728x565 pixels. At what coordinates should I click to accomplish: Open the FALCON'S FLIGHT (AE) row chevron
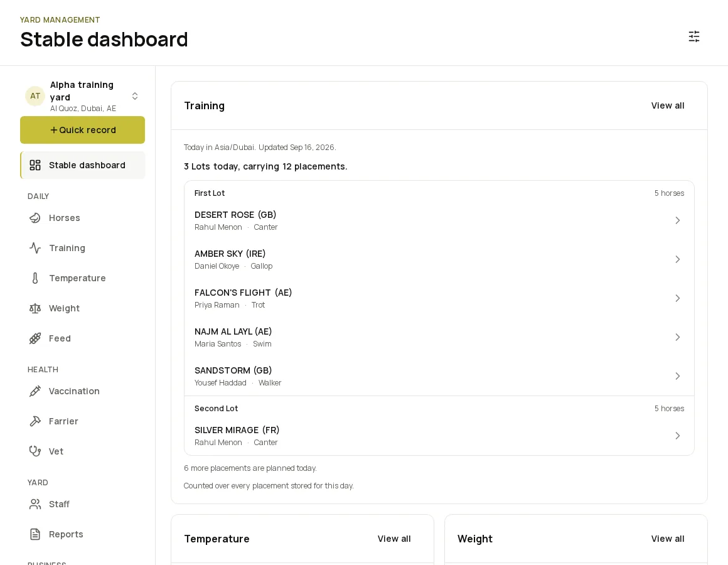[x=677, y=299]
